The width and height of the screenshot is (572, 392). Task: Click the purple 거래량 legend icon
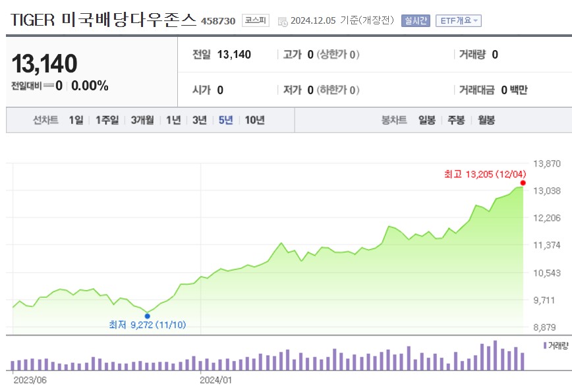pyautogui.click(x=545, y=345)
